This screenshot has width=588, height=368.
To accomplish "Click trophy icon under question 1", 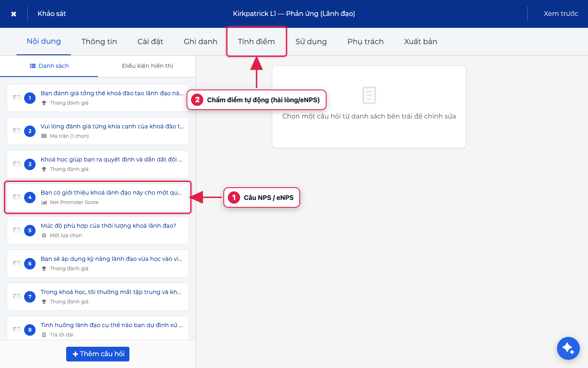I will click(x=44, y=103).
